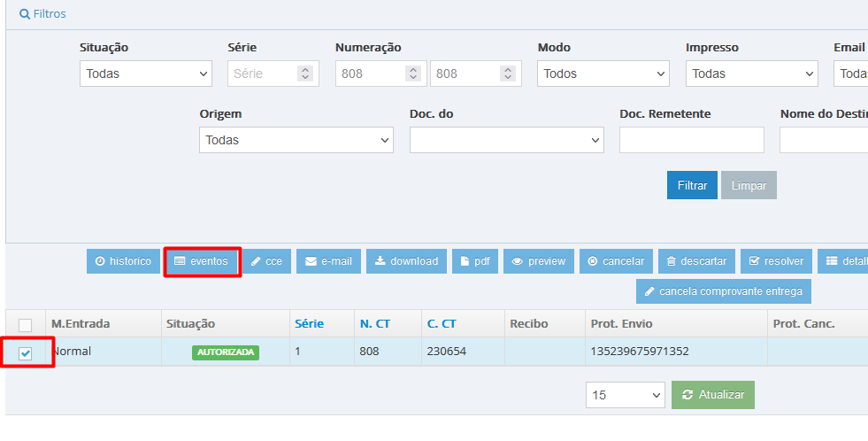Click resolver button with checkmark icon
The height and width of the screenshot is (441, 868).
(775, 261)
